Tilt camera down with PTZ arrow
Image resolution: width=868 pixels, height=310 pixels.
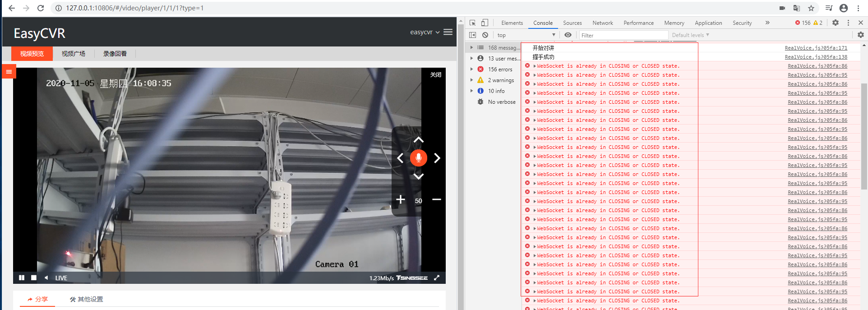[x=419, y=176]
